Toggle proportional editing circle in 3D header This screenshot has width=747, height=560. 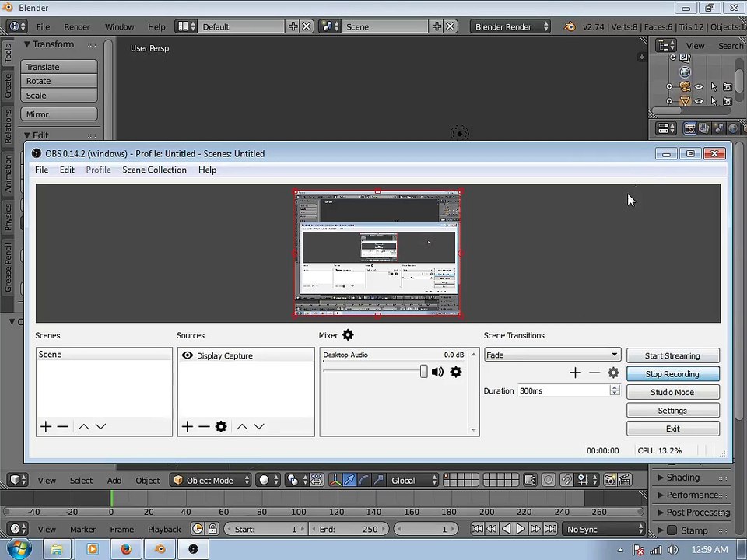[x=549, y=480]
